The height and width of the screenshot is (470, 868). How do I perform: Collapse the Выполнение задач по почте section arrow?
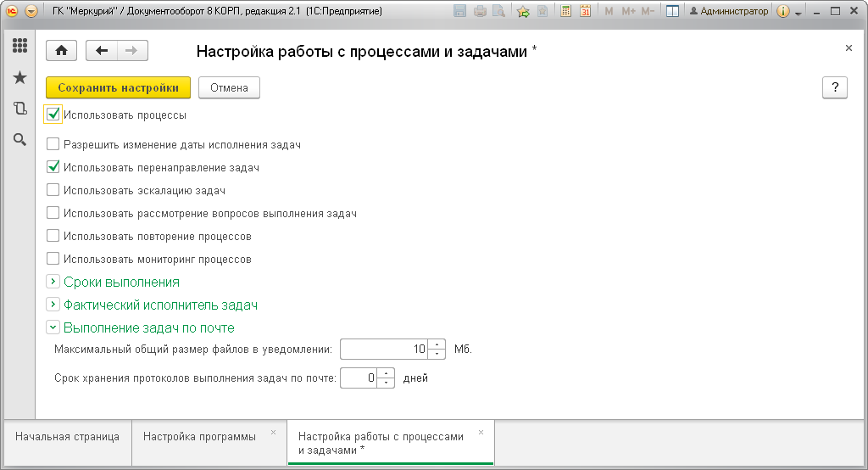pos(53,327)
